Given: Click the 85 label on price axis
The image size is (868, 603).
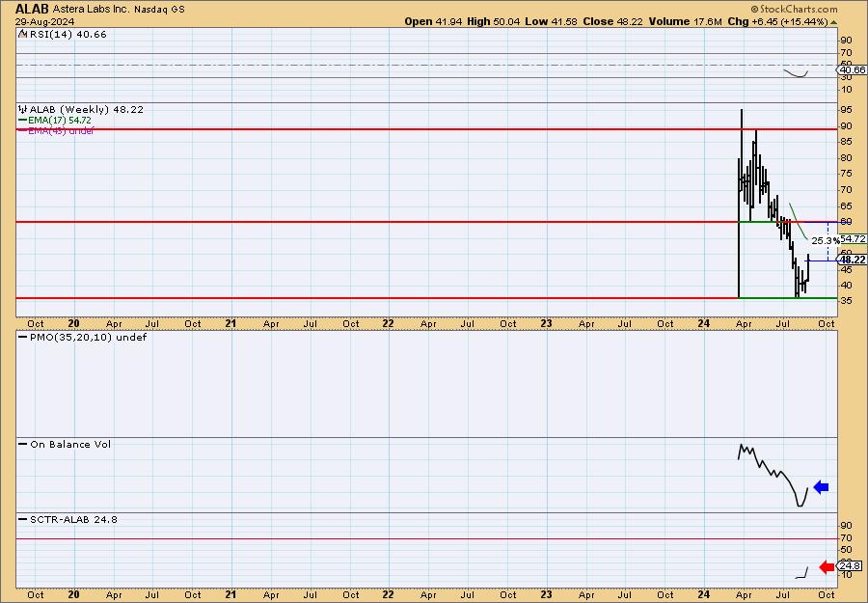Looking at the screenshot, I should (846, 142).
